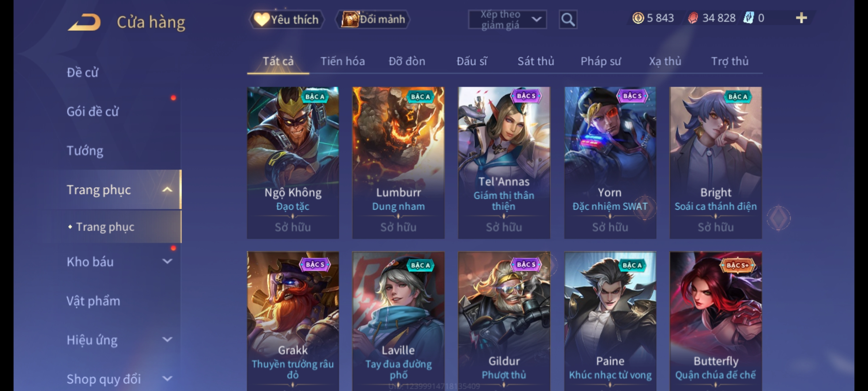Open Gói đề cử in sidebar
Image resolution: width=868 pixels, height=391 pixels.
click(x=93, y=112)
